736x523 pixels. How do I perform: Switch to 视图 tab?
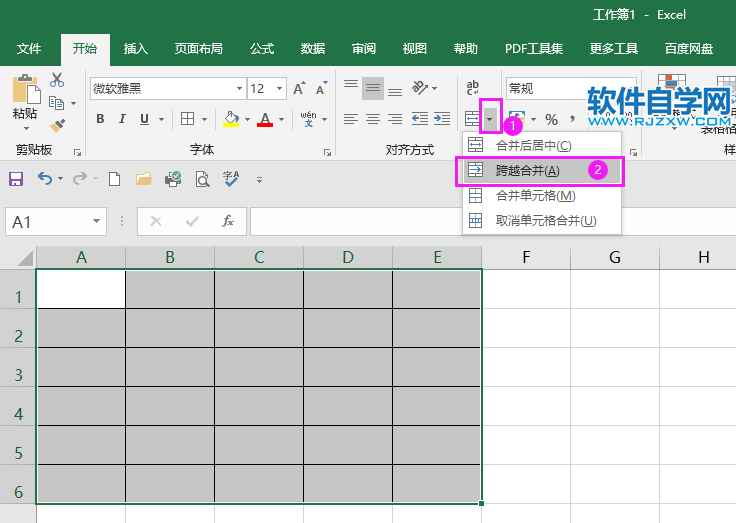[415, 49]
